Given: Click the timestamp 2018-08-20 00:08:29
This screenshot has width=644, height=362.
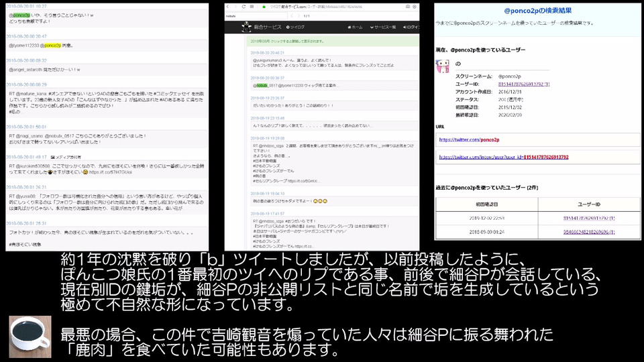Looking at the screenshot, I should [x=26, y=84].
